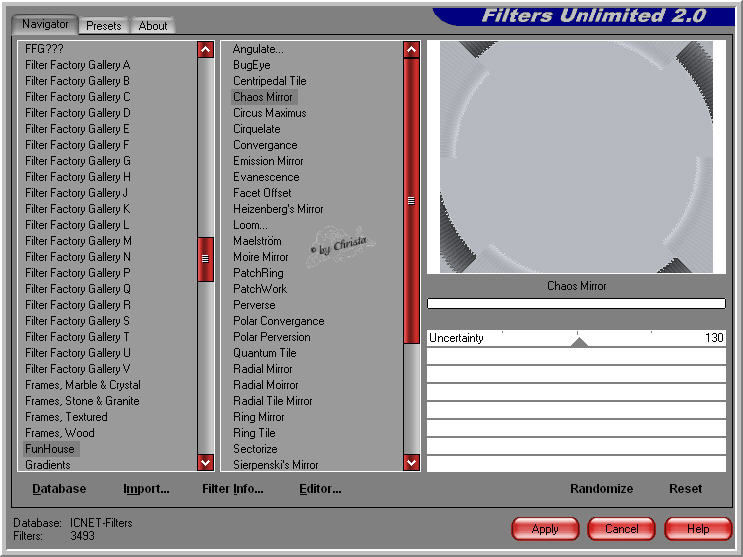Choose the Ring Tile filter

(254, 433)
